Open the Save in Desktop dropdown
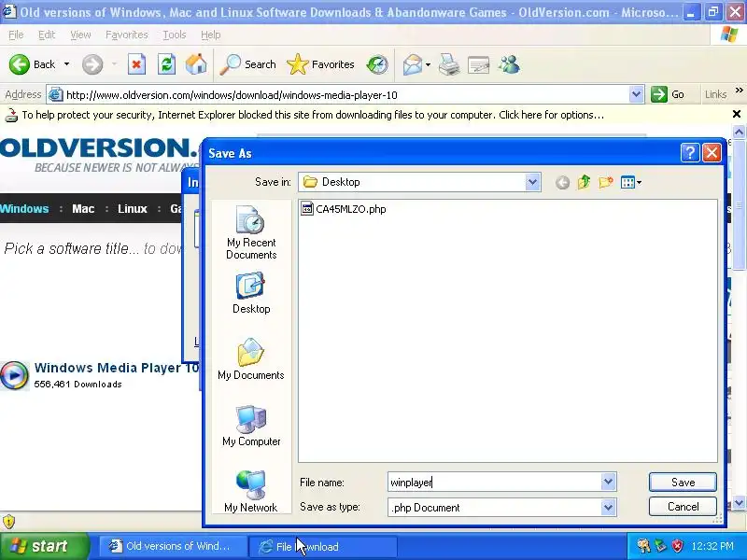The image size is (747, 560). pos(532,182)
